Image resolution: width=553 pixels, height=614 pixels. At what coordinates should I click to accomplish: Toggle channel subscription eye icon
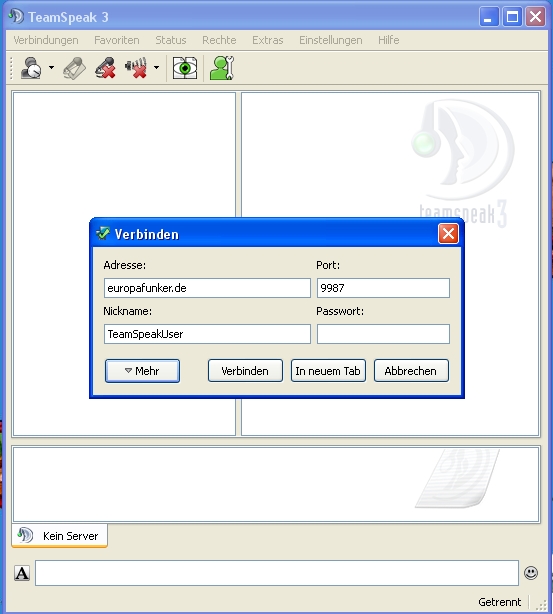click(185, 68)
